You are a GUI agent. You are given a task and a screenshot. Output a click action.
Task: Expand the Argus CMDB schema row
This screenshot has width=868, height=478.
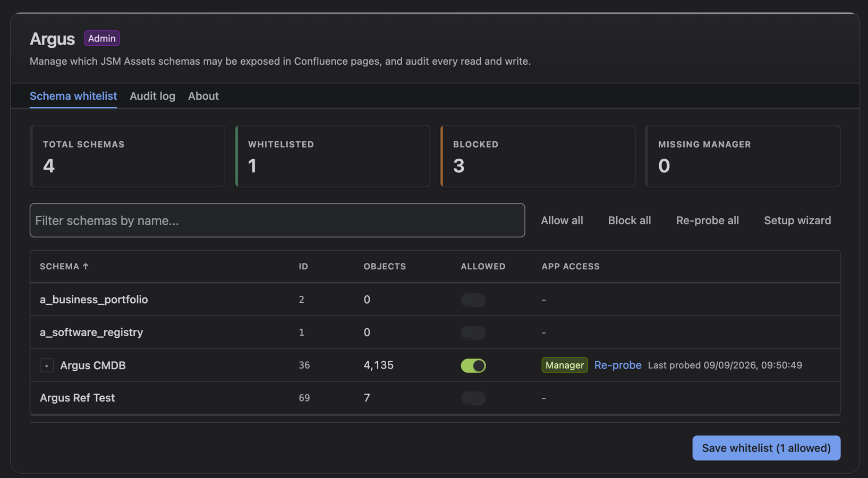pyautogui.click(x=47, y=365)
